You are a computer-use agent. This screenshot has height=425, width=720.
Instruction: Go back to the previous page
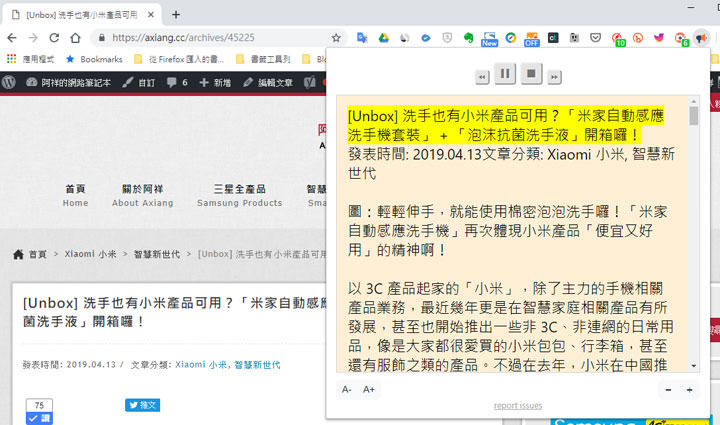[x=12, y=38]
